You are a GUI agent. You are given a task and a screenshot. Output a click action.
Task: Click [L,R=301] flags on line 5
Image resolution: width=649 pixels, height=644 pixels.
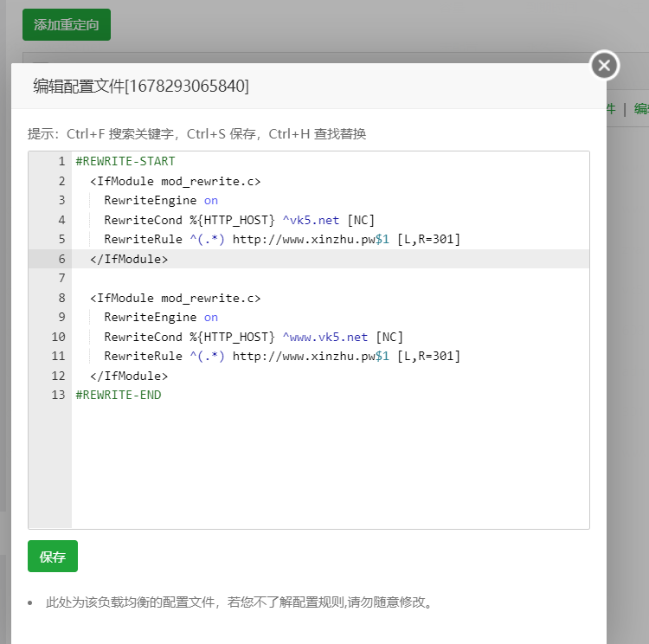(428, 239)
